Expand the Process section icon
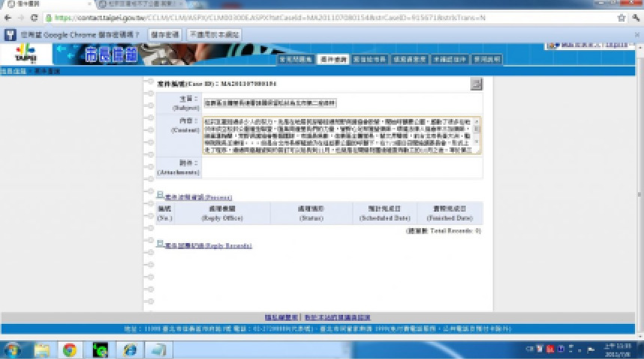This screenshot has height=359, width=644. [x=160, y=194]
